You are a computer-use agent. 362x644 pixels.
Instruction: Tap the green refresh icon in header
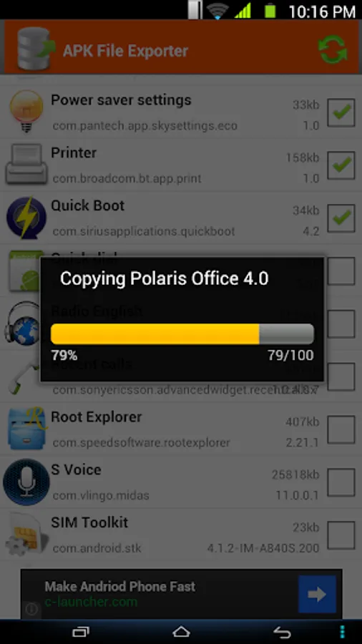click(333, 49)
